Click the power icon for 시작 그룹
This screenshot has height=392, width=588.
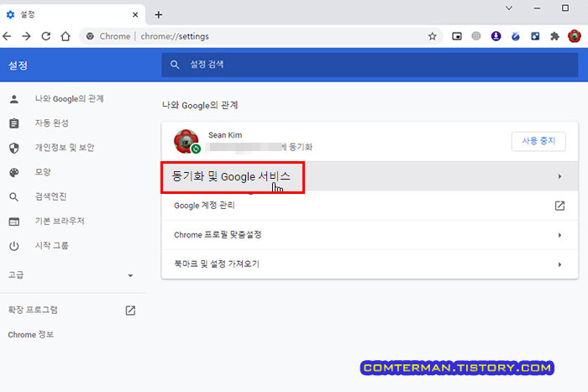tap(14, 246)
